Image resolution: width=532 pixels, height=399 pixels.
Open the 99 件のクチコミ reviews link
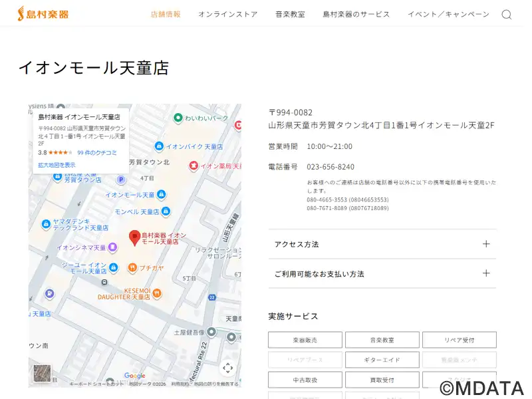97,152
